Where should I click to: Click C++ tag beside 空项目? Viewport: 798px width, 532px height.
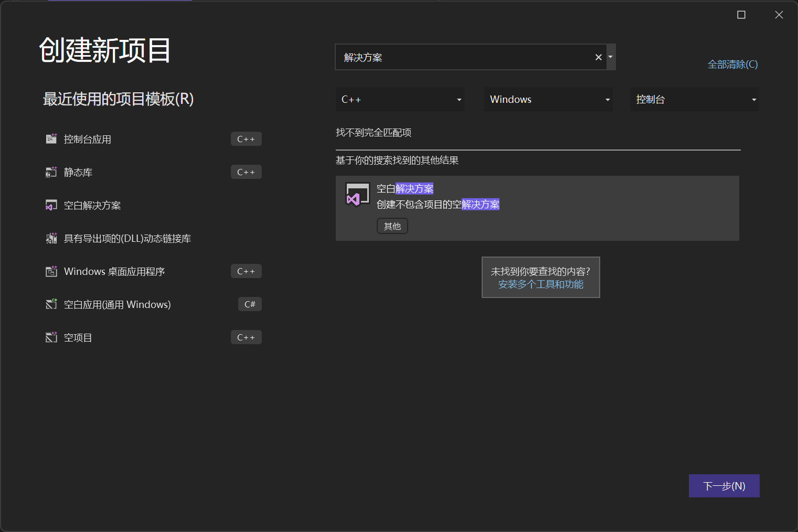point(246,337)
